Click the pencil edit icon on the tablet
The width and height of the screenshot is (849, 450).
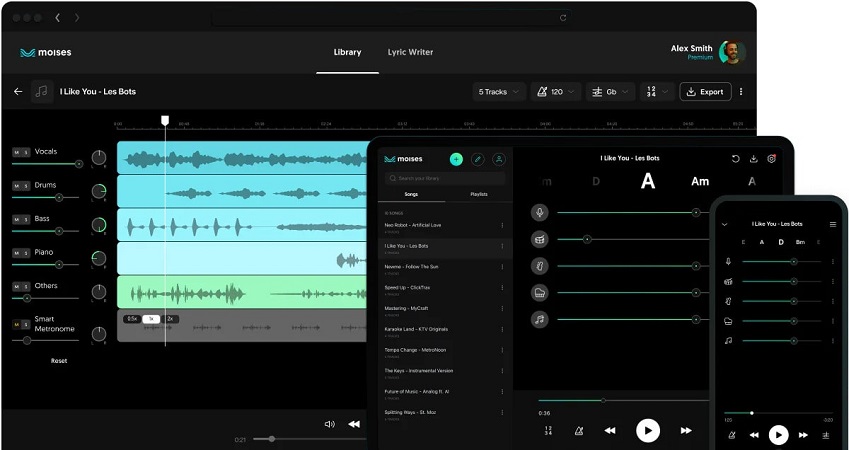click(x=478, y=159)
